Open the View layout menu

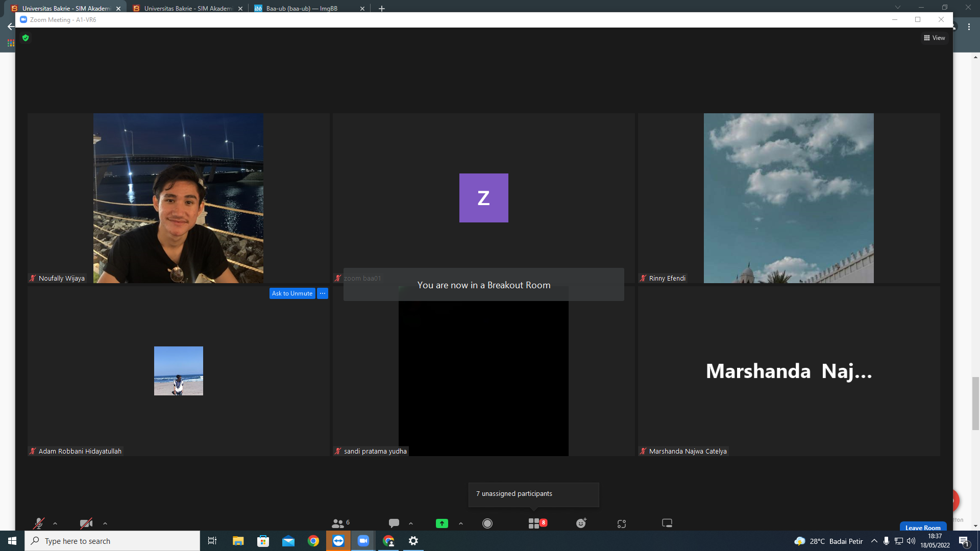(x=935, y=38)
